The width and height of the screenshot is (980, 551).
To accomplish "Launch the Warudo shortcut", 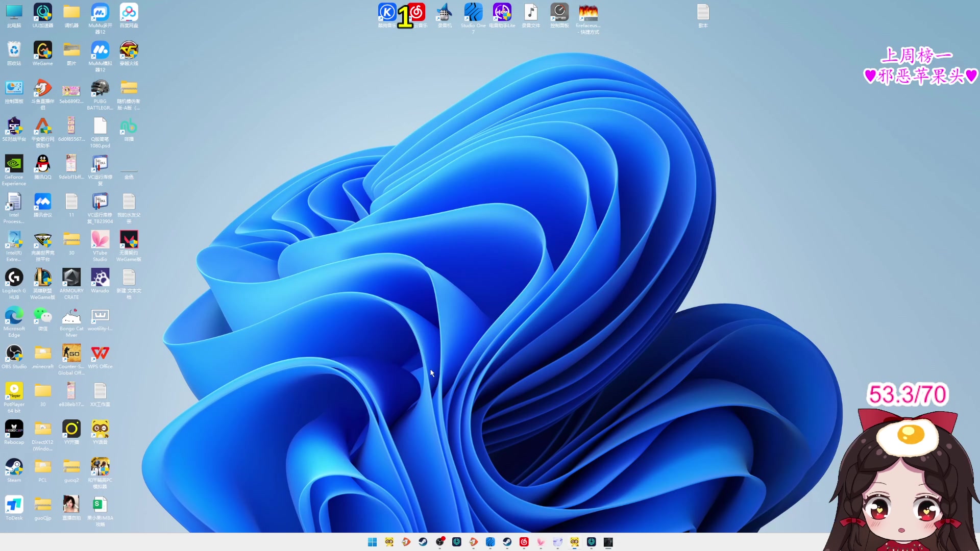I will click(x=100, y=281).
